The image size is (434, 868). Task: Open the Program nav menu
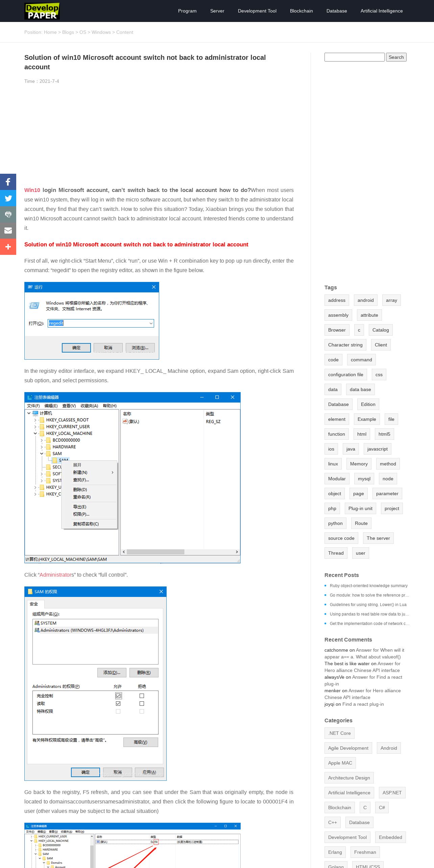pyautogui.click(x=187, y=11)
